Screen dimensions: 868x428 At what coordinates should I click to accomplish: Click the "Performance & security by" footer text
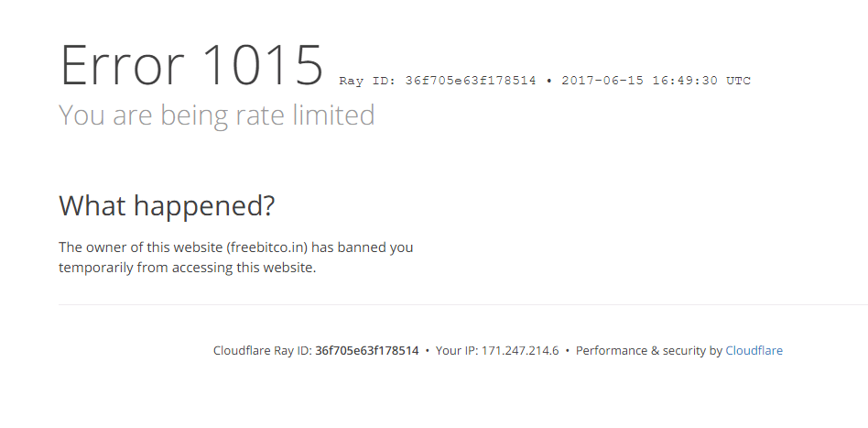coord(649,350)
